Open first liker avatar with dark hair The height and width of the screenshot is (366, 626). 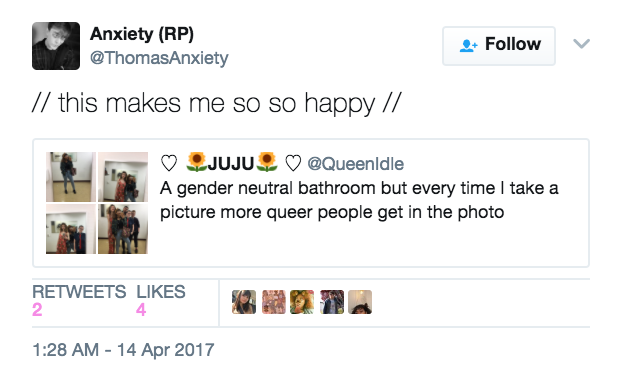click(244, 302)
